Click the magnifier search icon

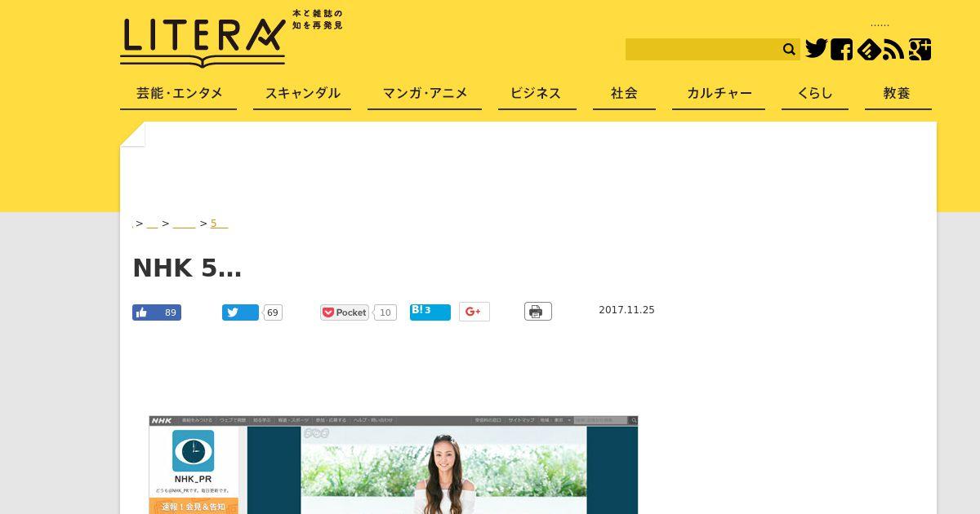(x=789, y=50)
